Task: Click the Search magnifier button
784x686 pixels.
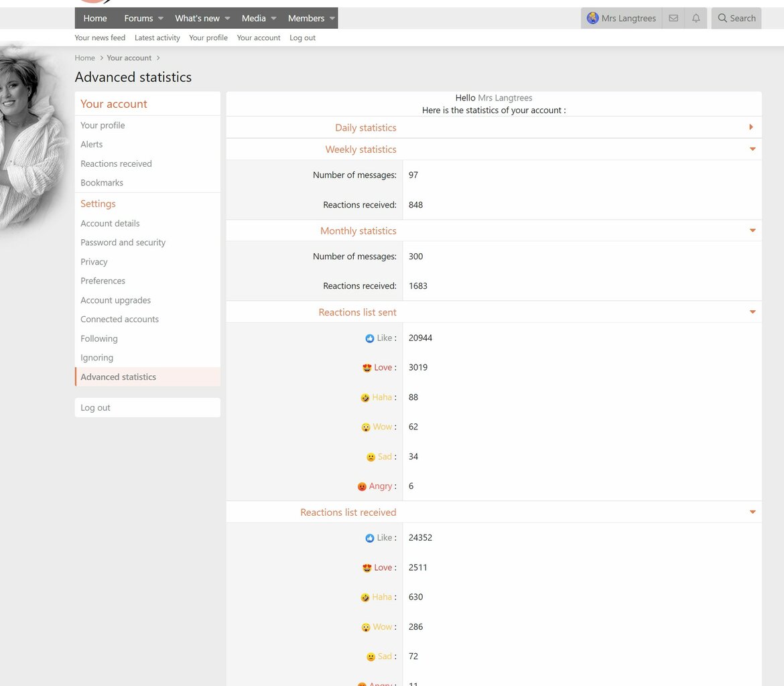Action: click(x=736, y=18)
